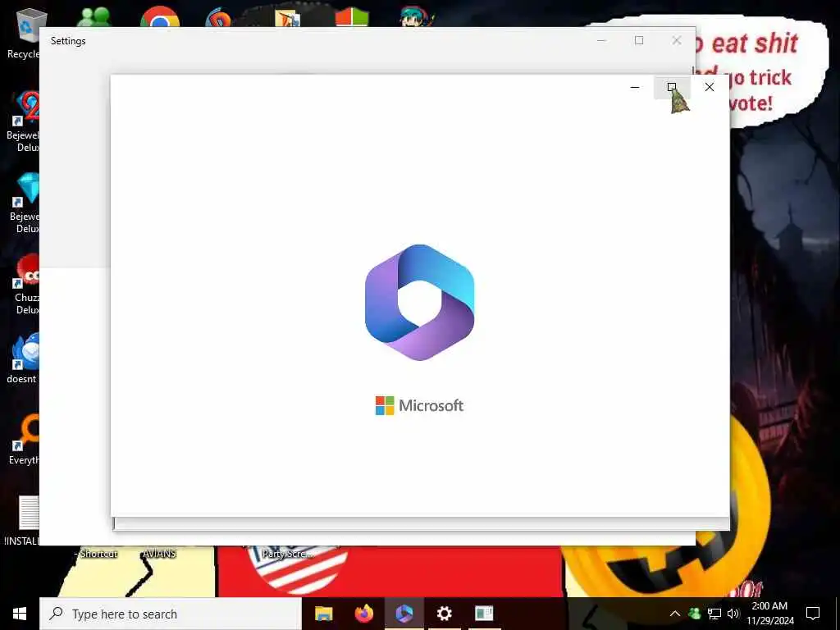Image resolution: width=840 pixels, height=630 pixels.
Task: Select the !INSTALL text file on desktop
Action: [x=22, y=519]
